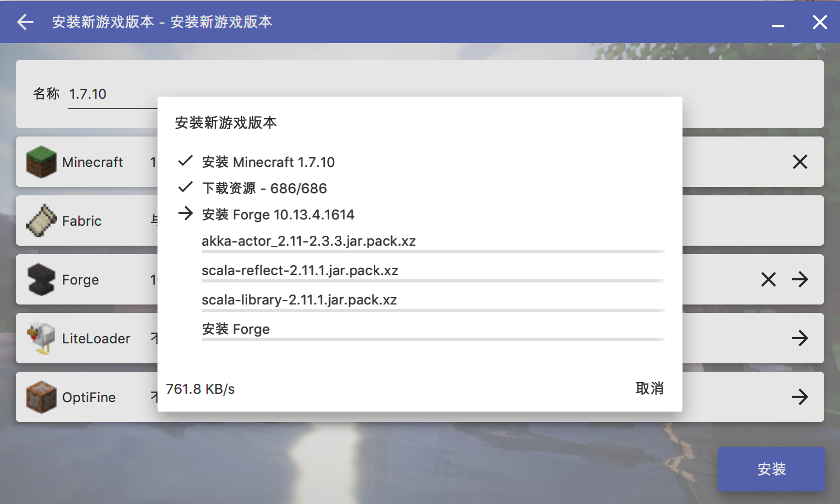Viewport: 840px width, 504px height.
Task: Click the Forge install progress arrow icon
Action: coord(185,213)
